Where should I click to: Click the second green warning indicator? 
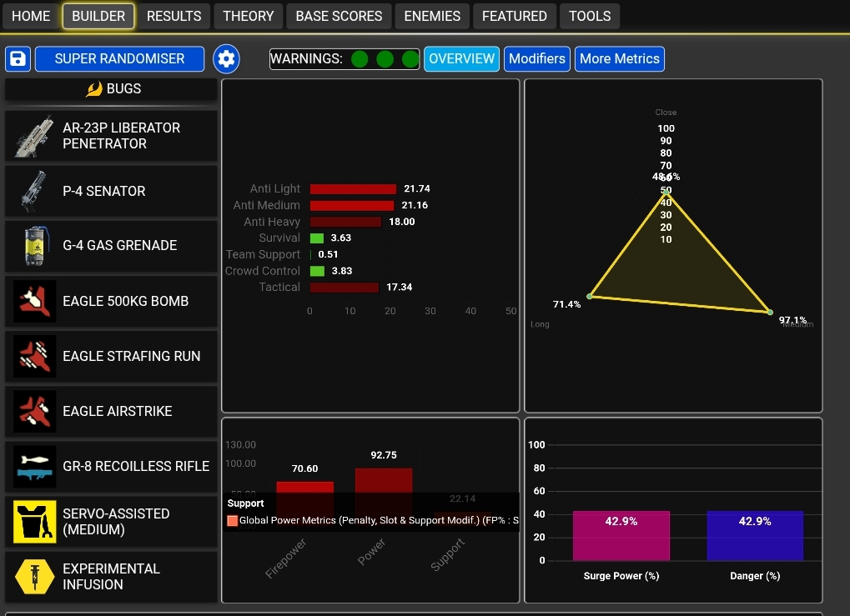click(x=385, y=58)
